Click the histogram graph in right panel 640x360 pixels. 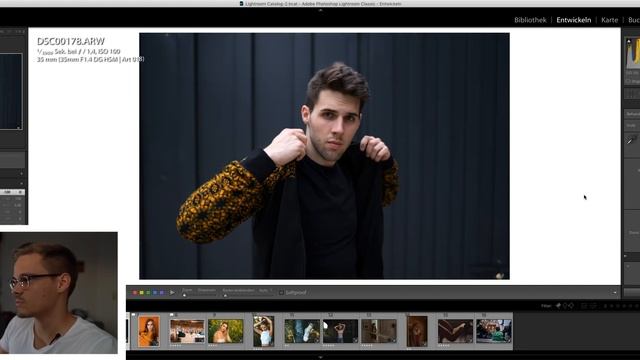point(633,53)
